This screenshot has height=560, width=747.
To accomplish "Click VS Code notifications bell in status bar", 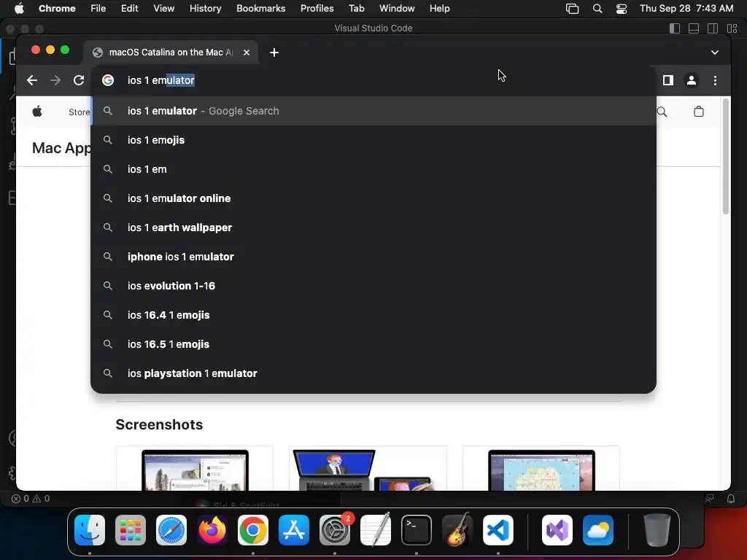I will tap(731, 499).
